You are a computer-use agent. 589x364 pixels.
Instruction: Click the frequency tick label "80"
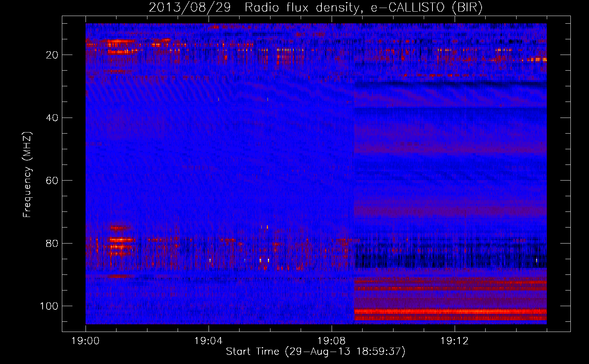click(52, 244)
